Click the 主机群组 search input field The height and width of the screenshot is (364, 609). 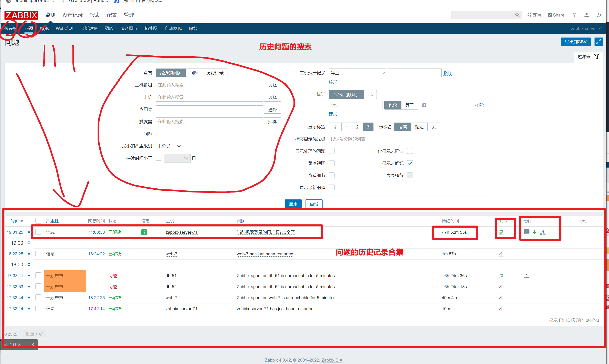point(209,85)
